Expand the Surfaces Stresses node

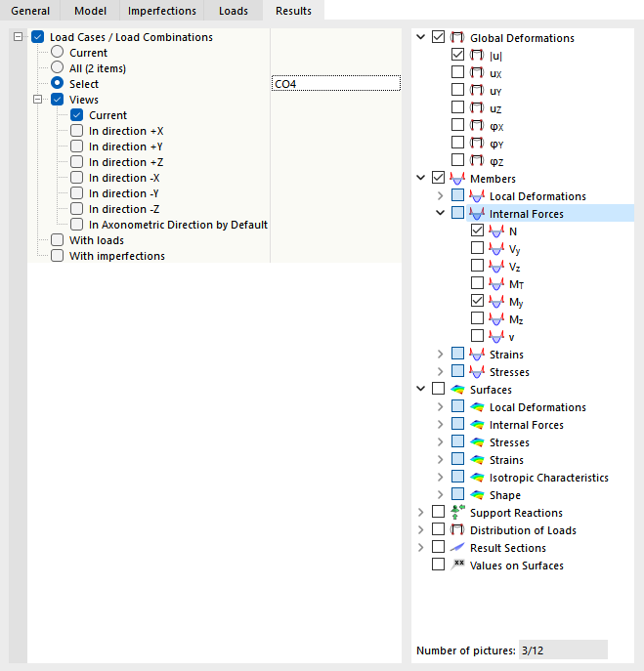[x=440, y=442]
